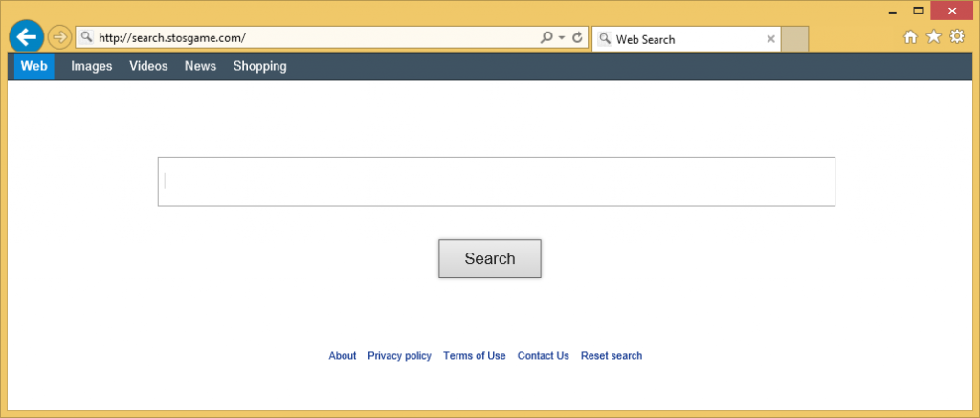Click the browser Back arrow button

click(27, 37)
